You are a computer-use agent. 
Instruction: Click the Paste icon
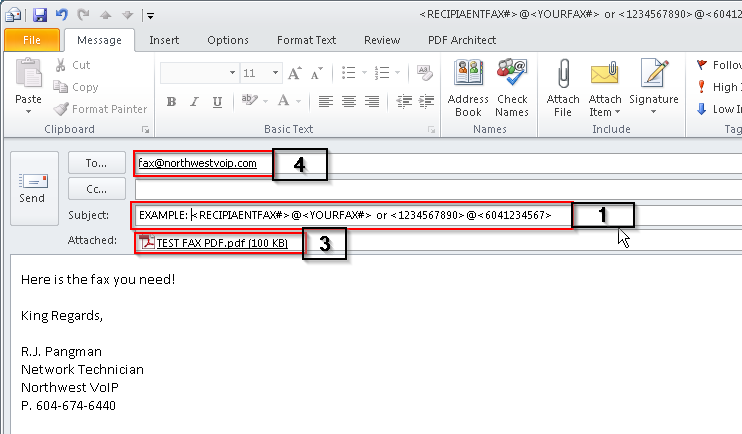(28, 73)
